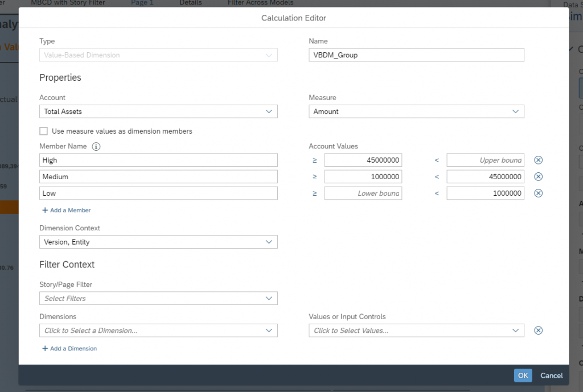Viewport: 583px width, 392px height.
Task: Enable Use measure values as dimension members
Action: [43, 131]
